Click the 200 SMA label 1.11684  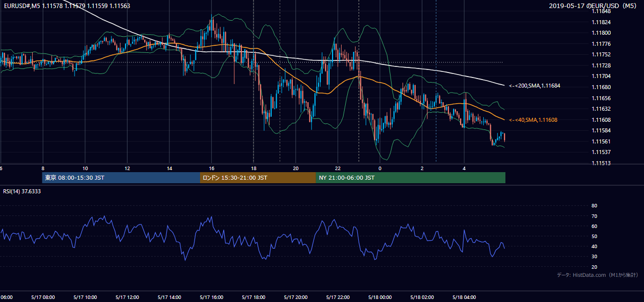click(535, 86)
